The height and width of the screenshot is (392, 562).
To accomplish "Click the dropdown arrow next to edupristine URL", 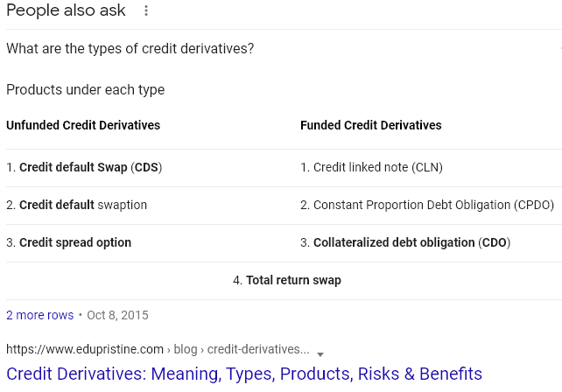I will [x=320, y=354].
